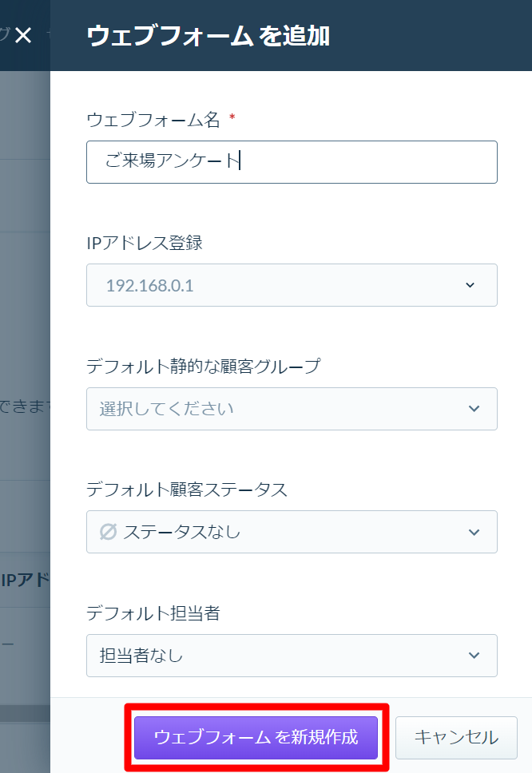532x773 pixels.
Task: Close the panel with the X icon
Action: tap(23, 35)
